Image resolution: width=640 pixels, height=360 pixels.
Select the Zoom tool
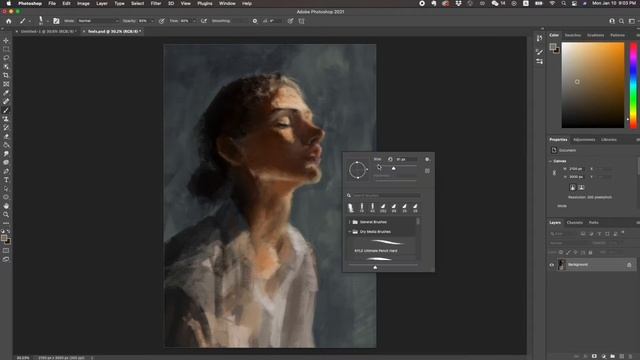6,214
